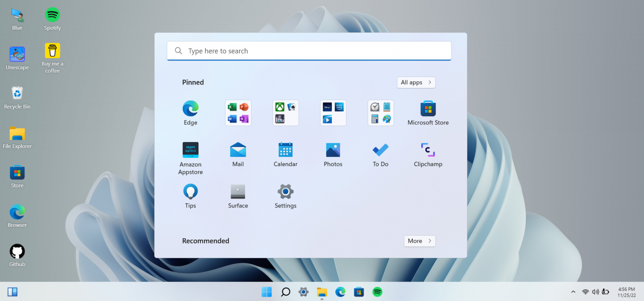Click the Start button on taskbar
This screenshot has height=301, width=644.
(267, 292)
